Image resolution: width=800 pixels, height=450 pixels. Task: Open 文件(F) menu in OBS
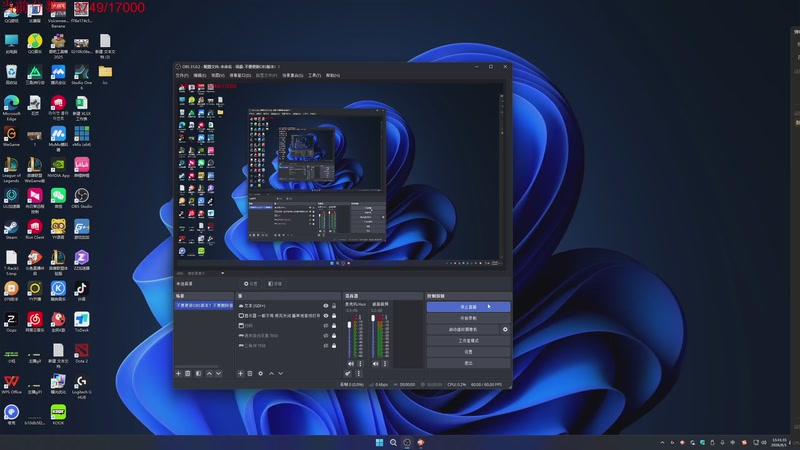(x=182, y=76)
